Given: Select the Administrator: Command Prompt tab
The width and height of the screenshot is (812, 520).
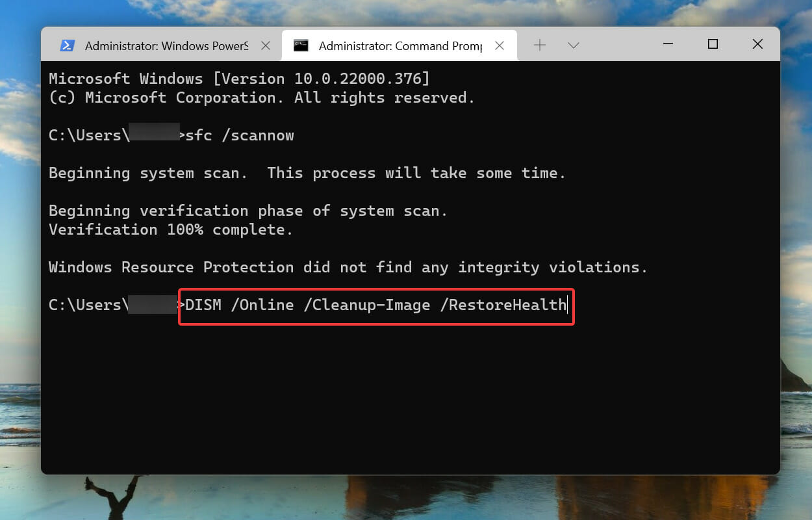Looking at the screenshot, I should pyautogui.click(x=399, y=45).
